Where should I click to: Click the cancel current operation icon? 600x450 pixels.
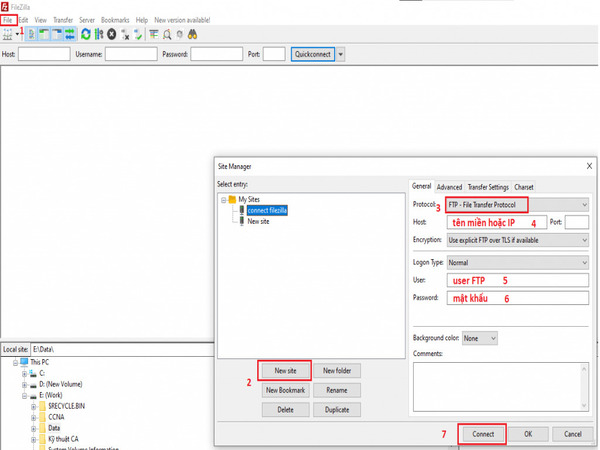tap(111, 33)
